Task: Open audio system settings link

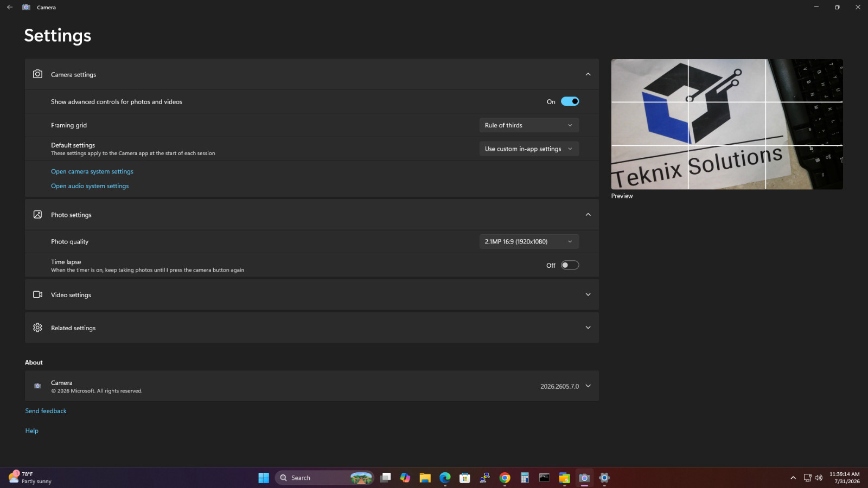Action: (x=90, y=186)
